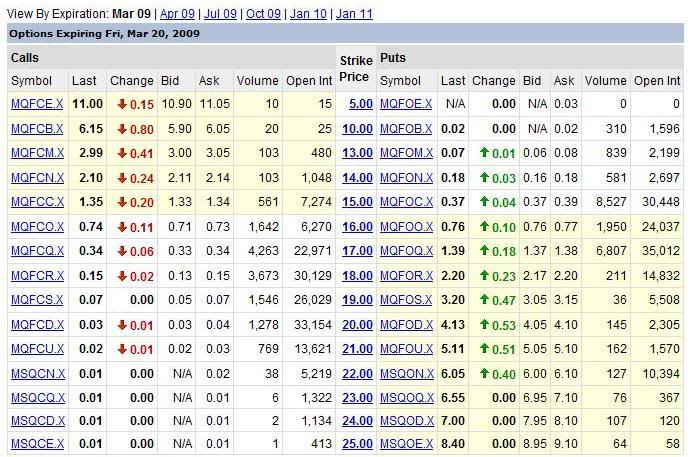Switch to Jul 09 expiration
The width and height of the screenshot is (693, 457).
pyautogui.click(x=222, y=14)
